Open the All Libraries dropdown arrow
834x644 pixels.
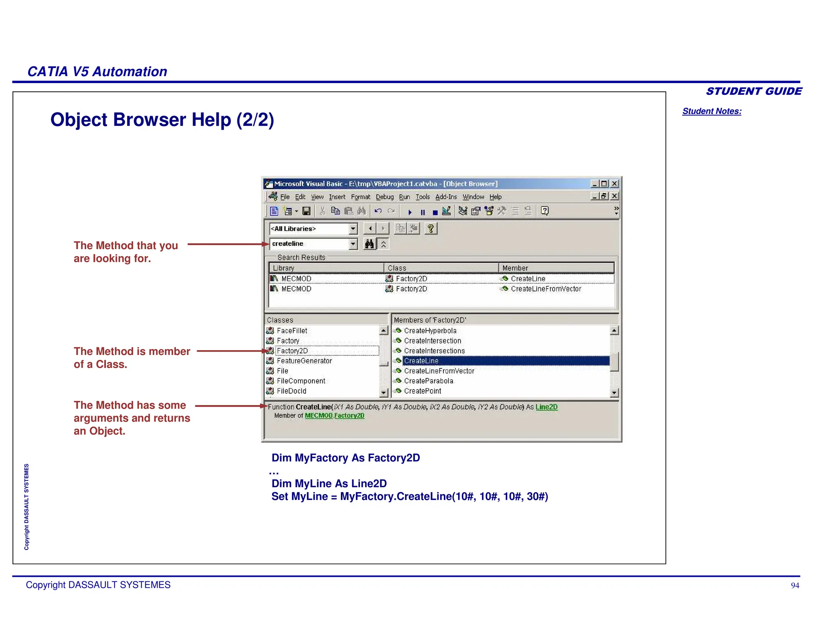353,229
